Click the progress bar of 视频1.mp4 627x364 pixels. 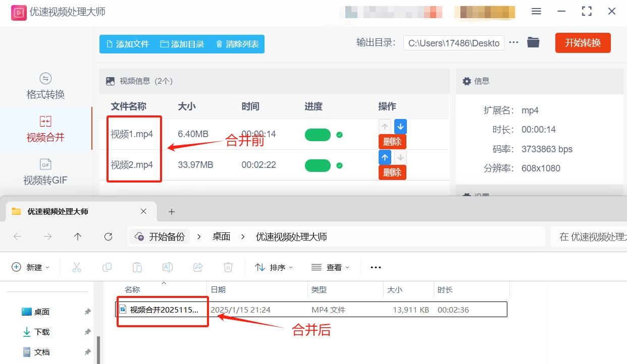click(x=318, y=135)
